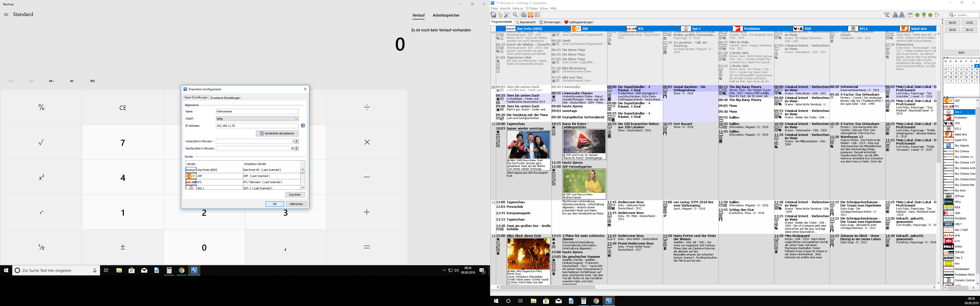Open the TV-Daten menu
980x306 pixels.
531,8
